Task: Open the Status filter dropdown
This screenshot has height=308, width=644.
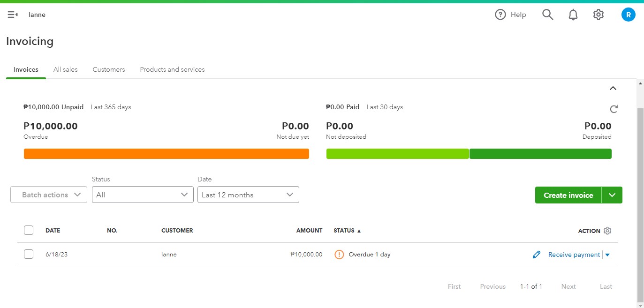Action: point(143,195)
